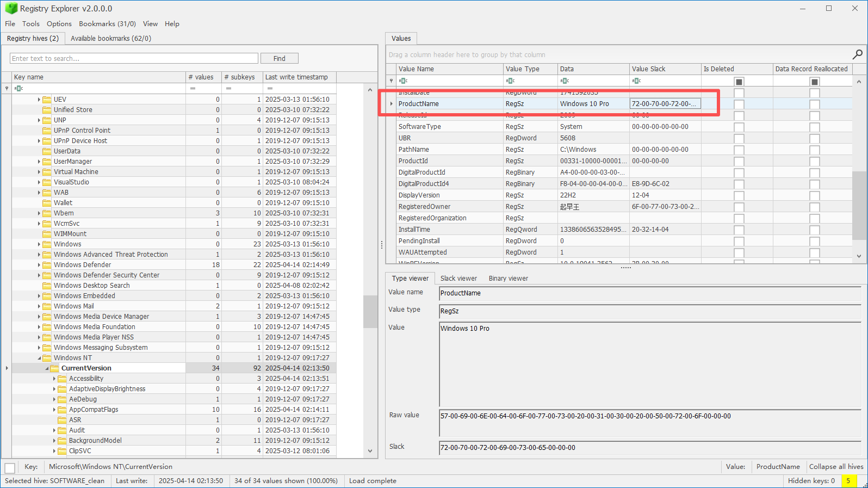Click the Value Name filter condition icon

403,81
